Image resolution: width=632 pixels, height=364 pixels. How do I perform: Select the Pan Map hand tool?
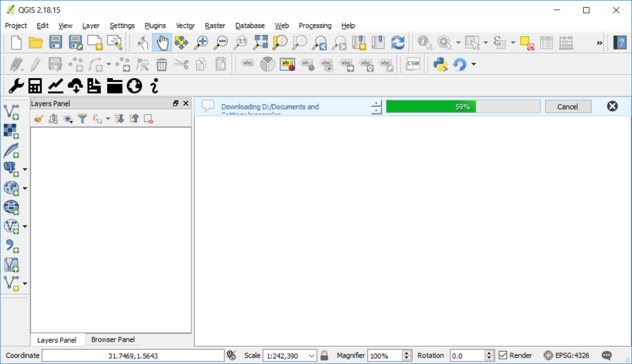click(x=162, y=43)
